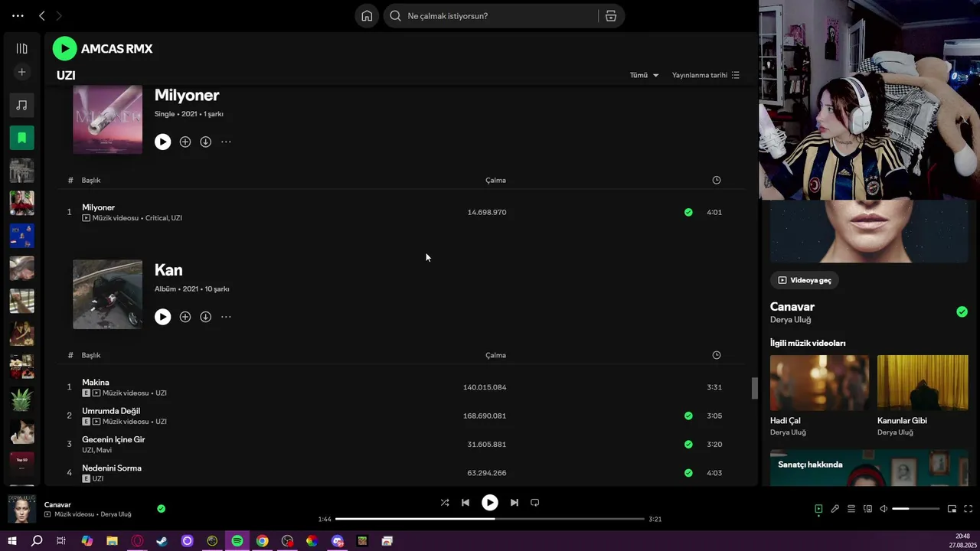
Task: Open Derya Uluğ artist under Canavar title
Action: [790, 320]
